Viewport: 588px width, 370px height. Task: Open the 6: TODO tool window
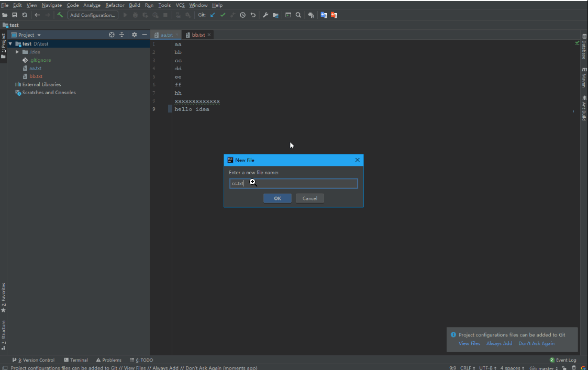point(141,360)
